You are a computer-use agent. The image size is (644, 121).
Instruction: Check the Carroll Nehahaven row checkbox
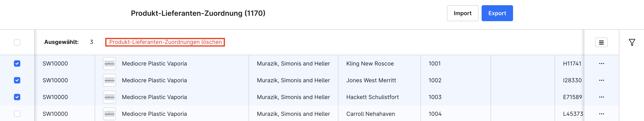pos(17,114)
